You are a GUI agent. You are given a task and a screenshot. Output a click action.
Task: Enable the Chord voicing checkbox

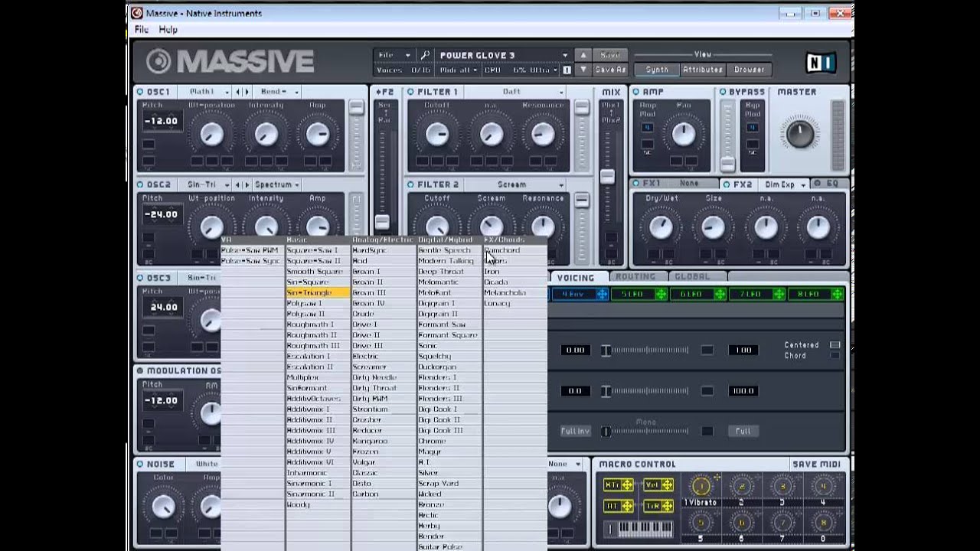point(835,355)
